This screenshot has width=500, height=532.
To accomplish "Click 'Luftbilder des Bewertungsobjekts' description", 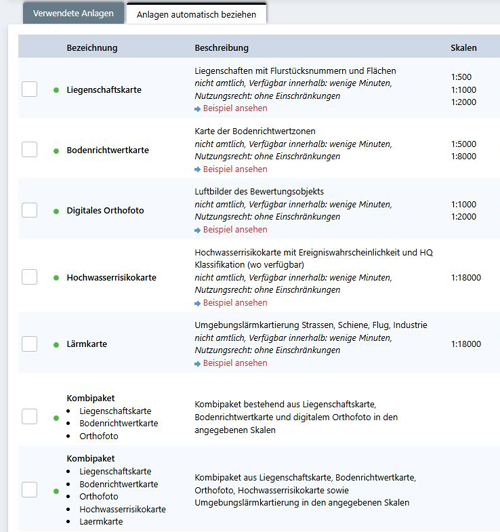I will click(x=259, y=192).
